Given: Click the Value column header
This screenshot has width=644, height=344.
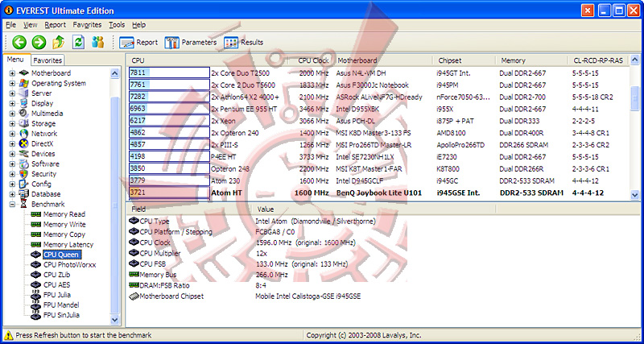Looking at the screenshot, I should pyautogui.click(x=374, y=209).
